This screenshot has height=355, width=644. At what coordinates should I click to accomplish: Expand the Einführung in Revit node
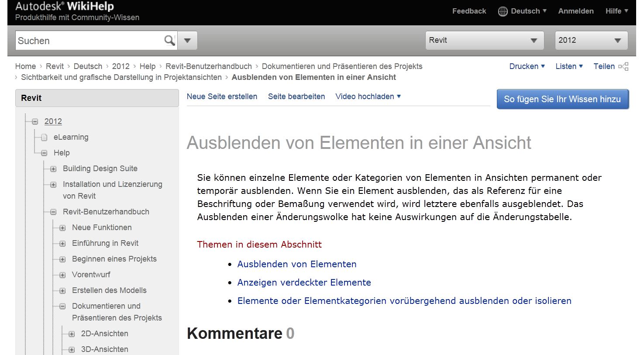(x=62, y=244)
